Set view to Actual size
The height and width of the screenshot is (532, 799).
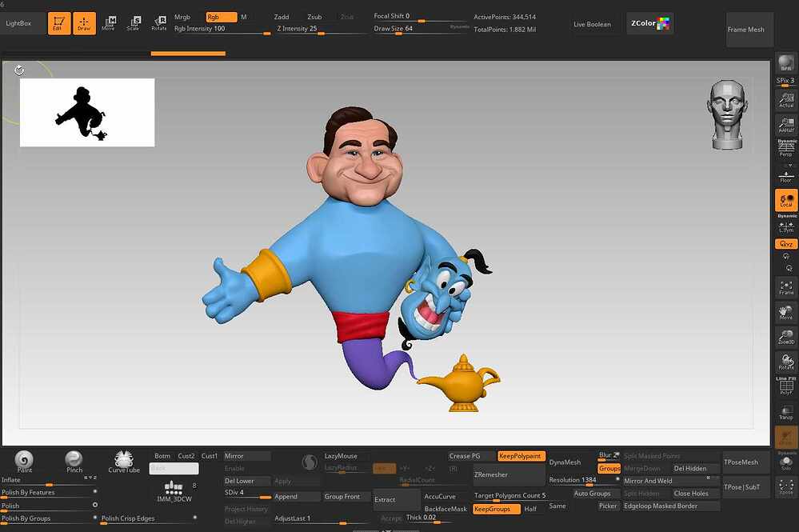(x=786, y=100)
